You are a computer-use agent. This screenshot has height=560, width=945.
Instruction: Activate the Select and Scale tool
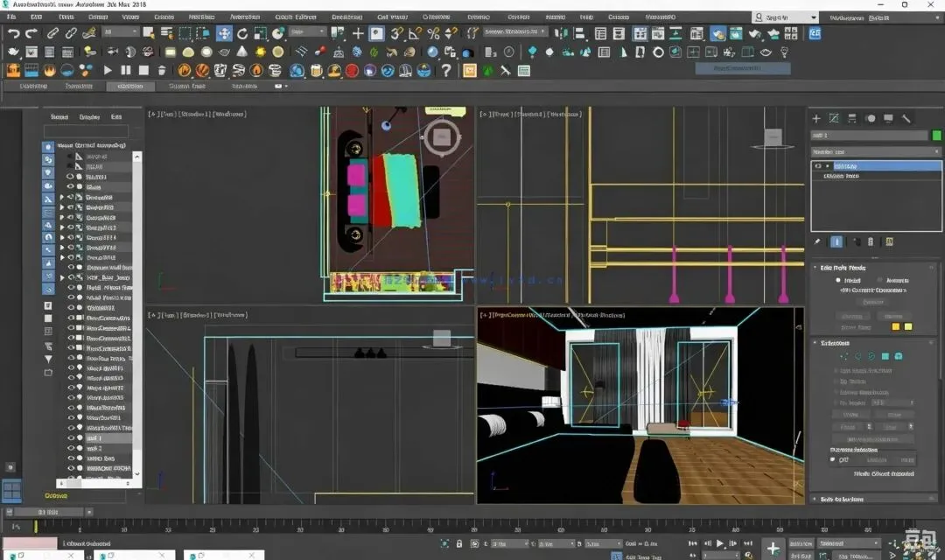(261, 33)
